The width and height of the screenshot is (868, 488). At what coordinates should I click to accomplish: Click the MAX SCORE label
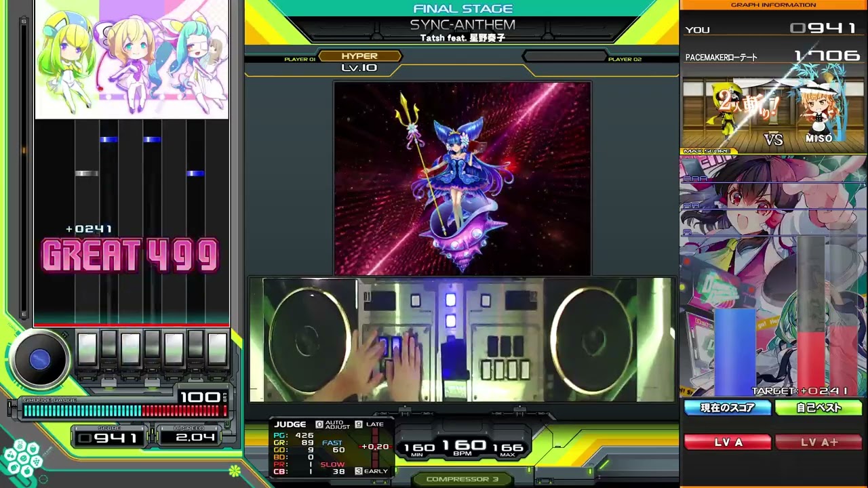click(x=707, y=151)
